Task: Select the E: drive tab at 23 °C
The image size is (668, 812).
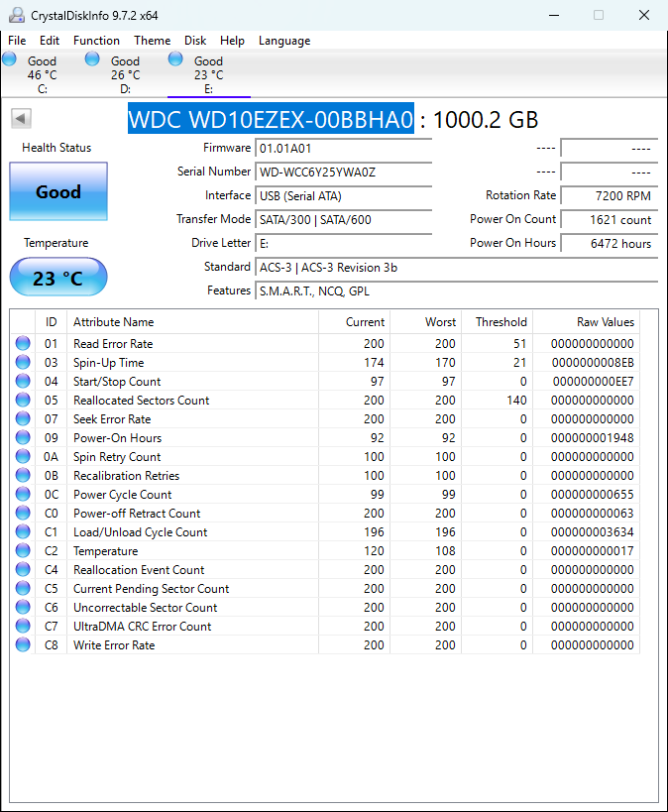Action: 209,74
